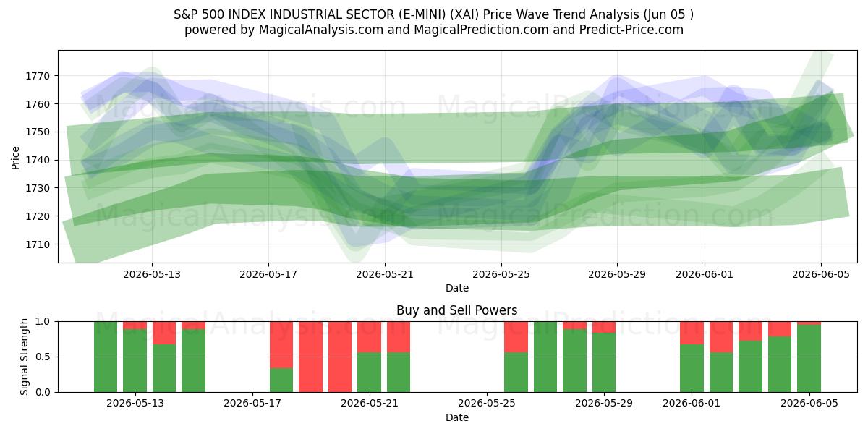
Task: Click 2026-05-21 date under Buy and Sell Powers
Action: click(370, 404)
